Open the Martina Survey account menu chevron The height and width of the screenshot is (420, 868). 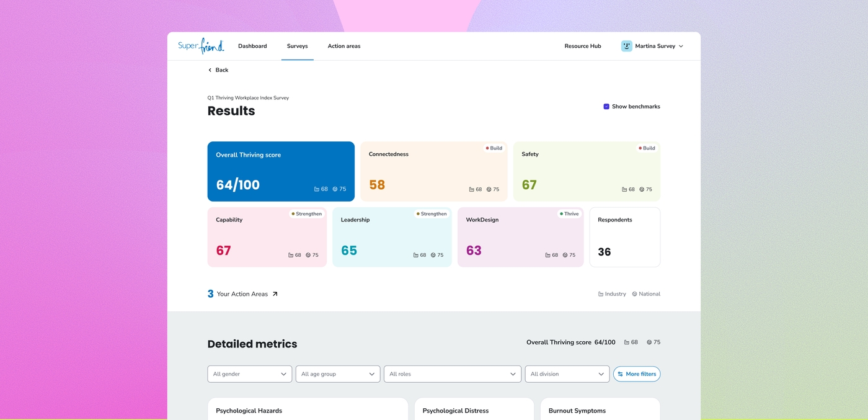681,47
